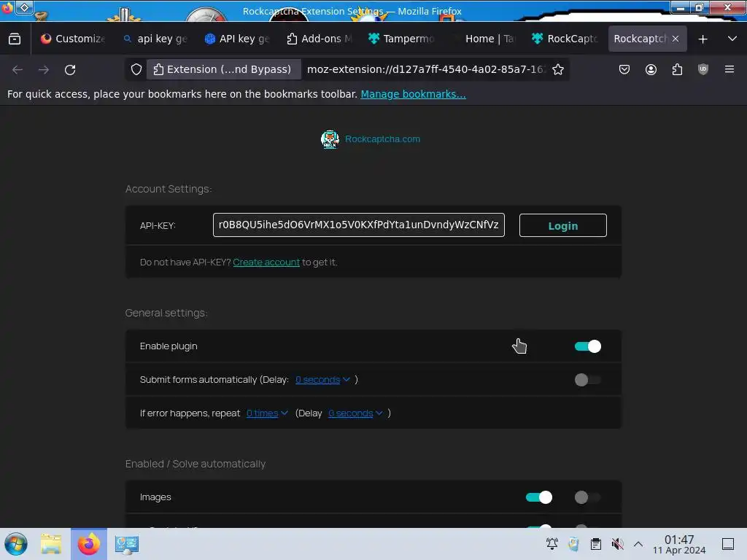747x560 pixels.
Task: Toggle Enable plugin switch
Action: (587, 346)
